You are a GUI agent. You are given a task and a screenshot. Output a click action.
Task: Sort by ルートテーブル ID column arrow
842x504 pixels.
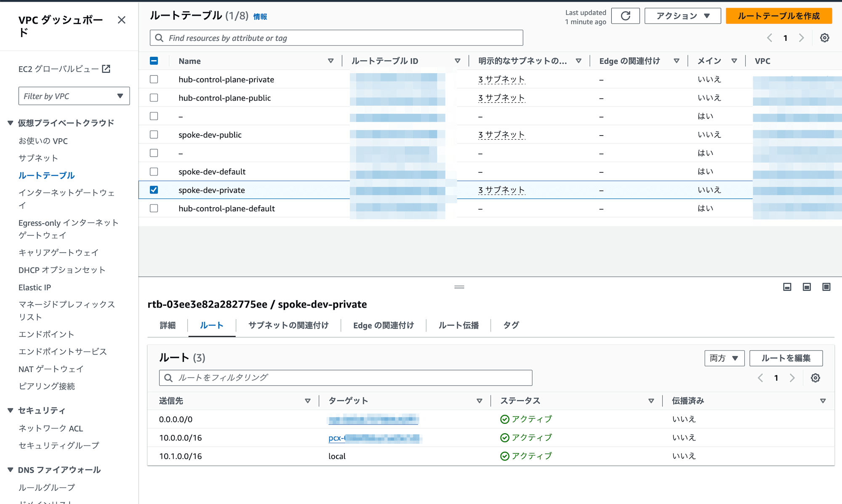458,61
